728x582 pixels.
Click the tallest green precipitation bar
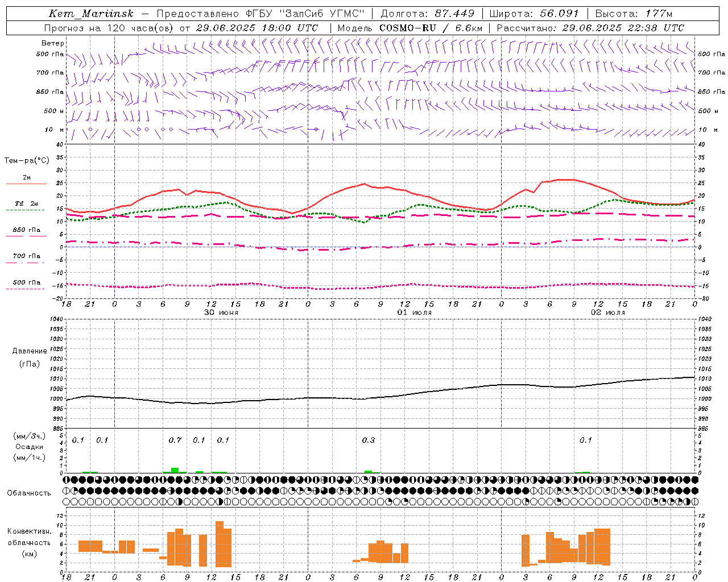point(175,470)
